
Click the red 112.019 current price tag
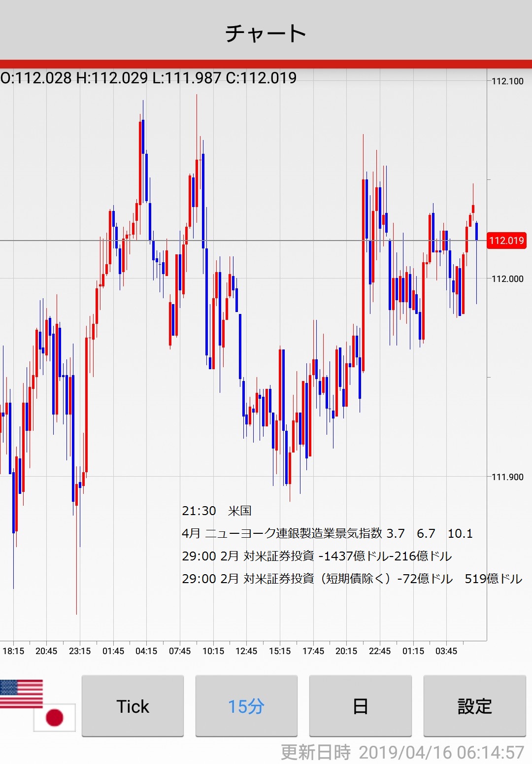(506, 241)
